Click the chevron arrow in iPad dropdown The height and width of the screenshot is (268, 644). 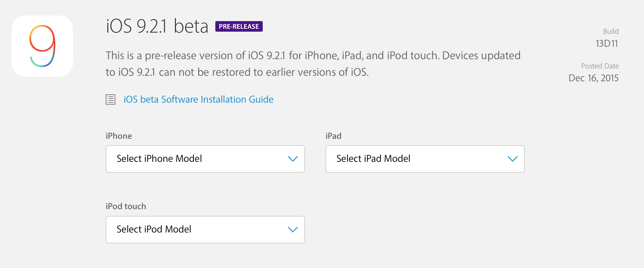click(x=513, y=159)
